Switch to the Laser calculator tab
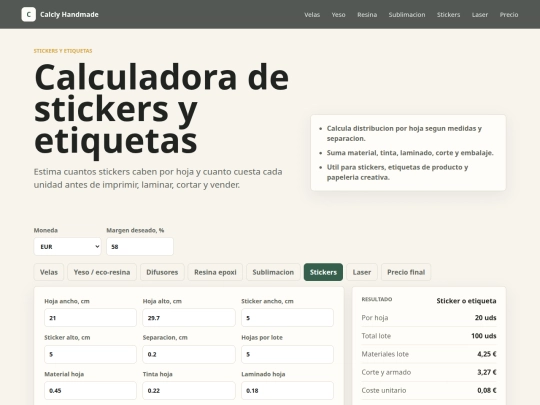This screenshot has height=405, width=540. tap(362, 272)
